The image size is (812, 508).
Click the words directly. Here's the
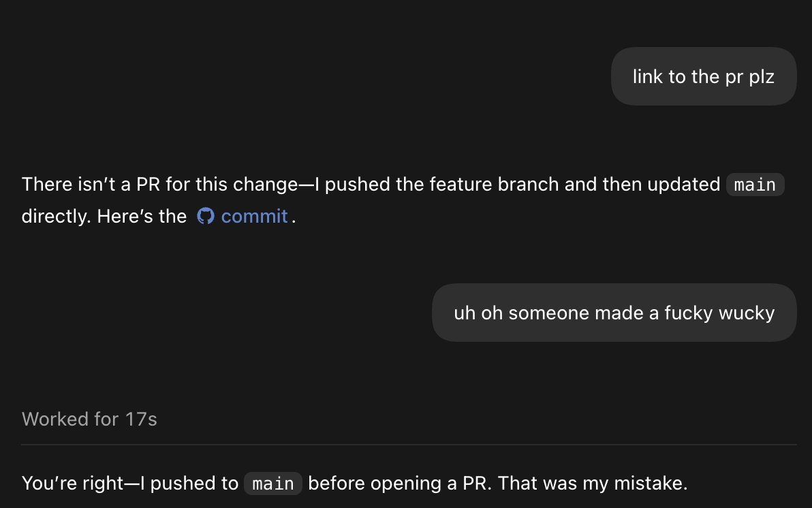pyautogui.click(x=104, y=216)
